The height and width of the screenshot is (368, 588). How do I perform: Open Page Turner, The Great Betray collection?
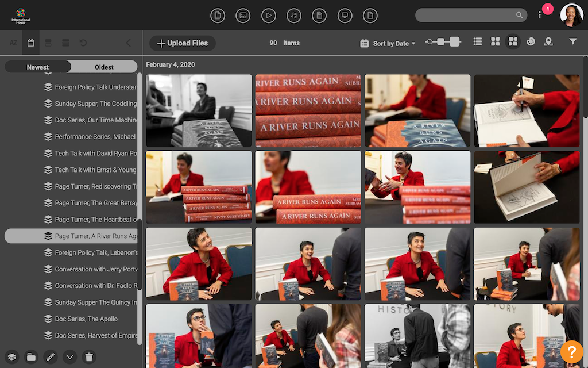(90, 203)
